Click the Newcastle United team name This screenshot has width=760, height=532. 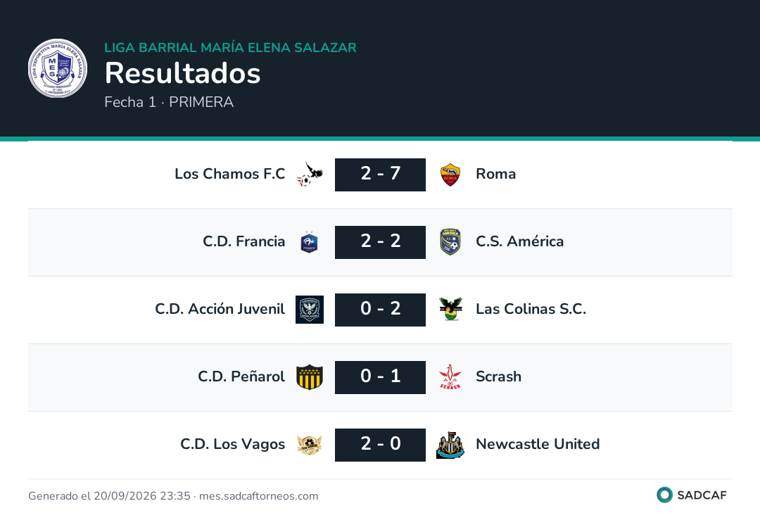(x=538, y=444)
